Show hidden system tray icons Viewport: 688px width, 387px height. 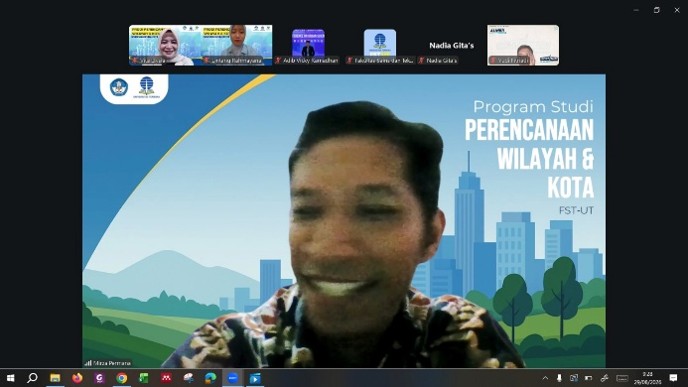point(545,378)
